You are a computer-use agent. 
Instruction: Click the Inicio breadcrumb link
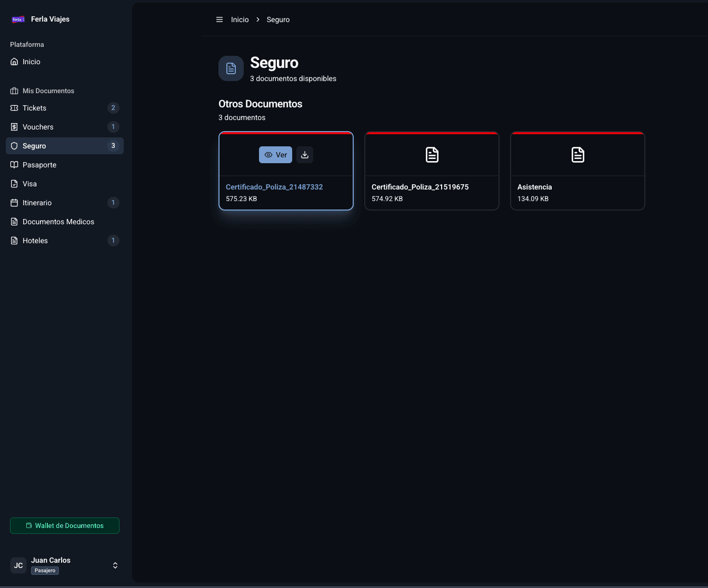pos(240,19)
